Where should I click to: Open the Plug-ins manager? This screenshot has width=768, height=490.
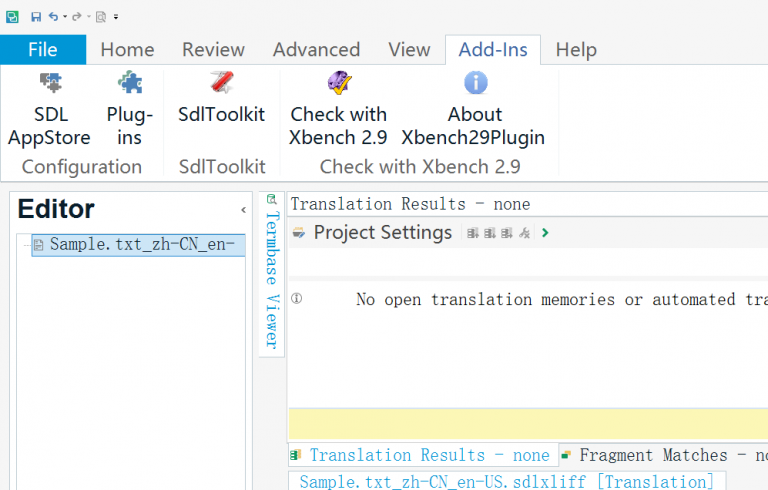point(129,110)
